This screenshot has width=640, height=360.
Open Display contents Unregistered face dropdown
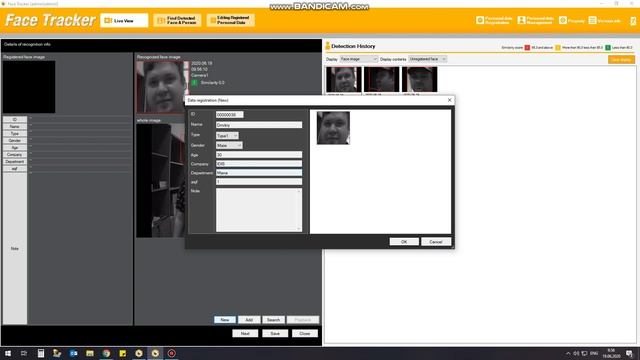point(427,59)
